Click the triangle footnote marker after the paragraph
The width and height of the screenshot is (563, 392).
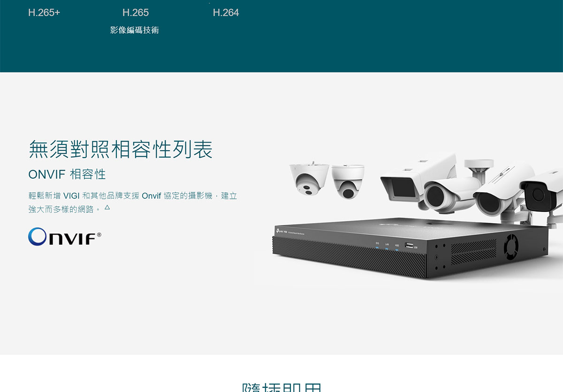click(x=107, y=207)
